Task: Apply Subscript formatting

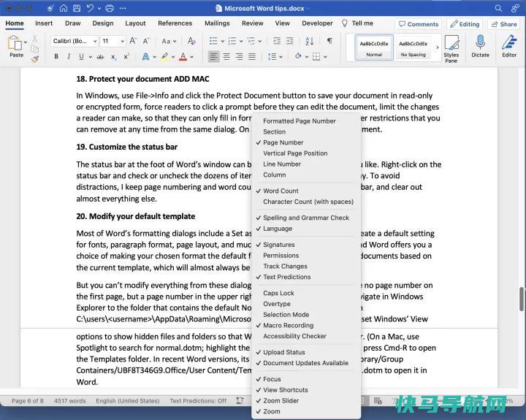Action: pyautogui.click(x=114, y=57)
